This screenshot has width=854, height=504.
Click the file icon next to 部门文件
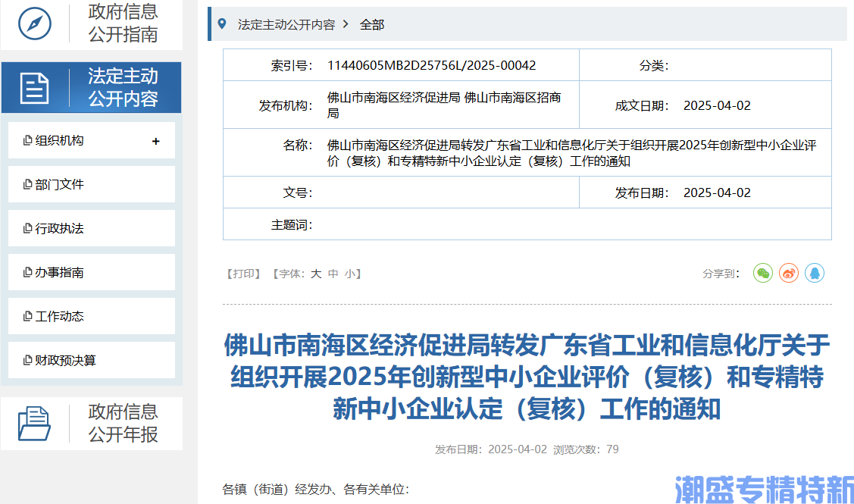[28, 184]
